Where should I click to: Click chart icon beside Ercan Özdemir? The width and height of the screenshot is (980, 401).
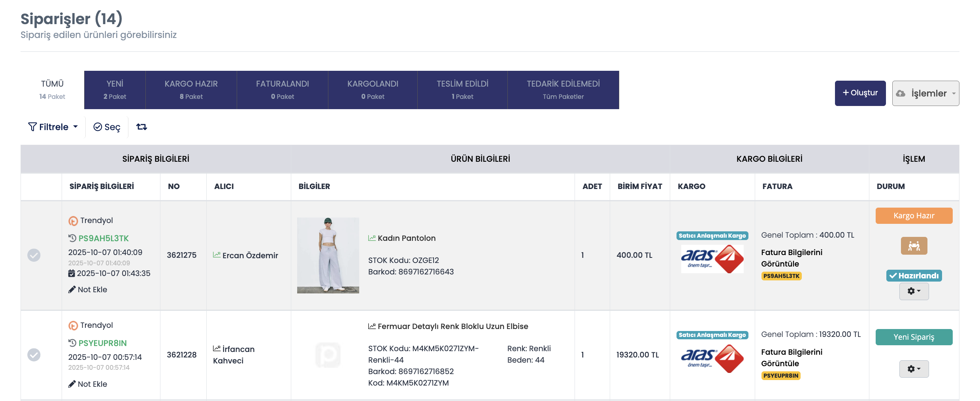pos(217,255)
